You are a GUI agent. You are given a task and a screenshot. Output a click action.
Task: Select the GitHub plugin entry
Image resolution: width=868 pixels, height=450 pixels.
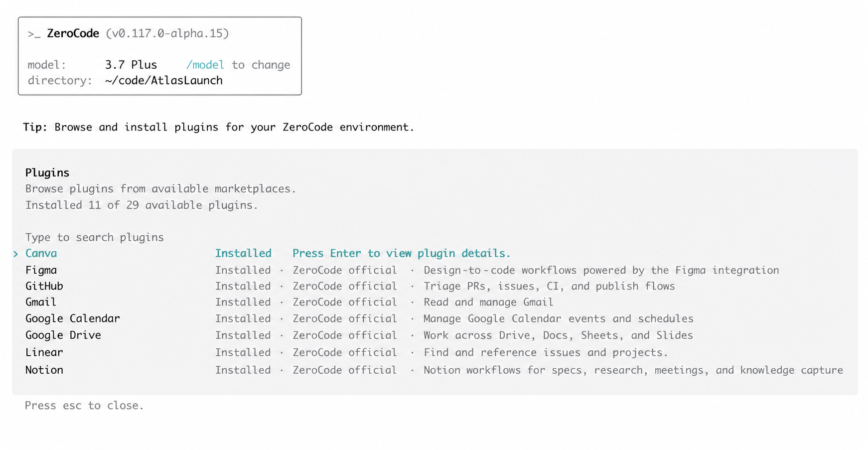coord(434,286)
